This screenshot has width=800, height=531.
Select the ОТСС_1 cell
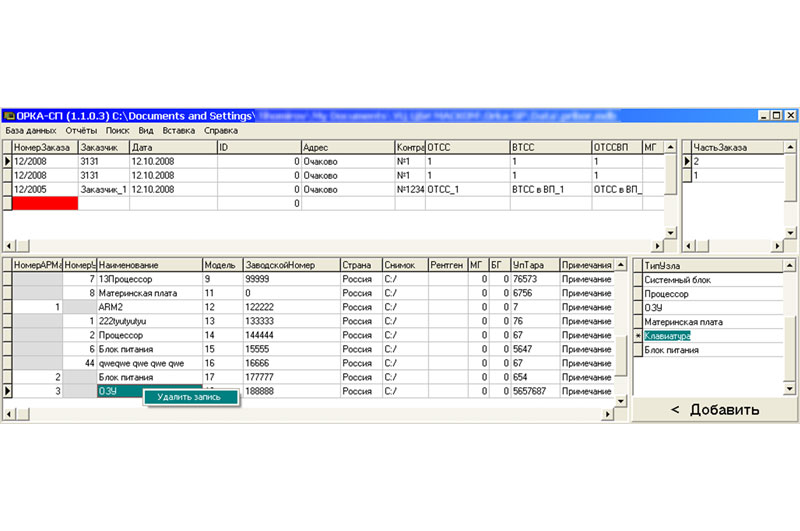click(467, 189)
